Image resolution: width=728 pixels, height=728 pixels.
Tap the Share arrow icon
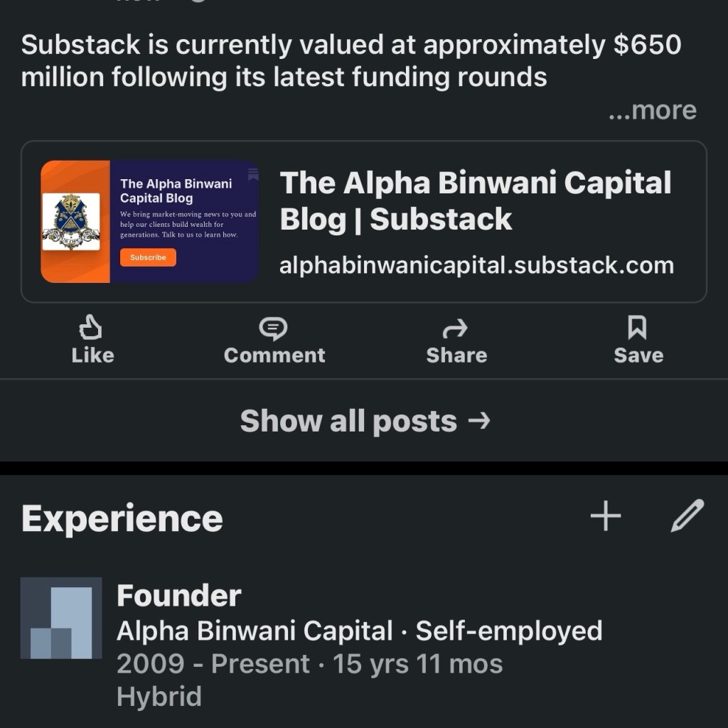(456, 328)
